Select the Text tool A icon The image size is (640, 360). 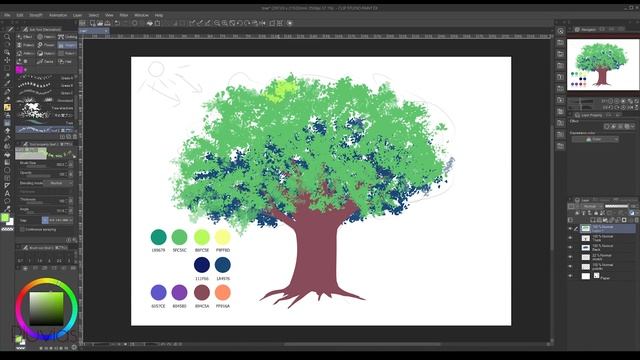coord(7,193)
